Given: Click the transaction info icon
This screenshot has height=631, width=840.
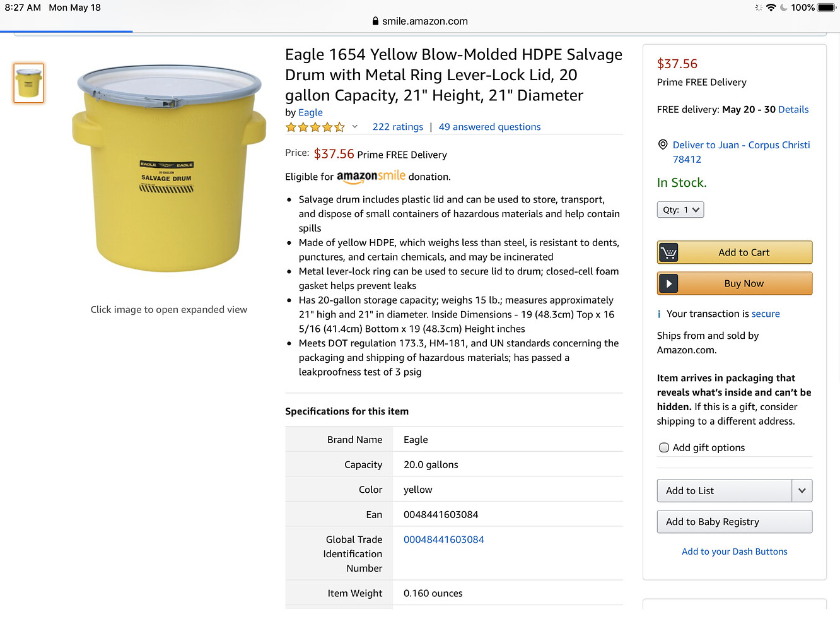Looking at the screenshot, I should pyautogui.click(x=659, y=314).
